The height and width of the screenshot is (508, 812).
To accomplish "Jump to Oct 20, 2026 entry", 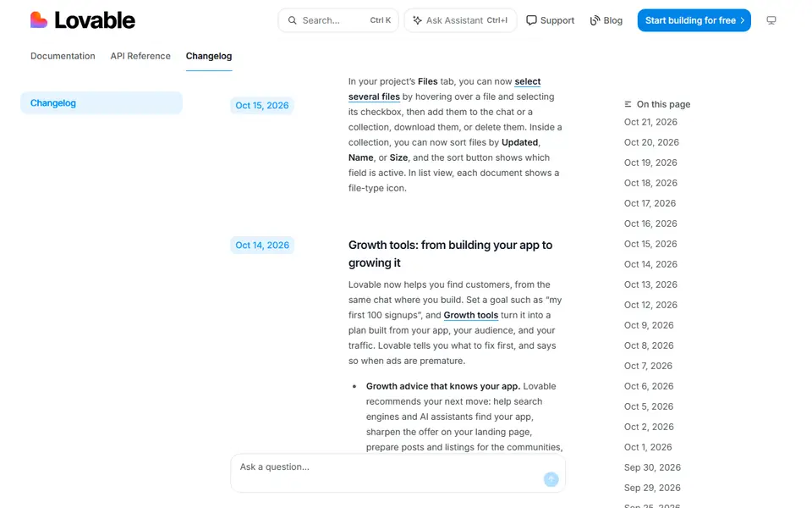I will pos(651,142).
